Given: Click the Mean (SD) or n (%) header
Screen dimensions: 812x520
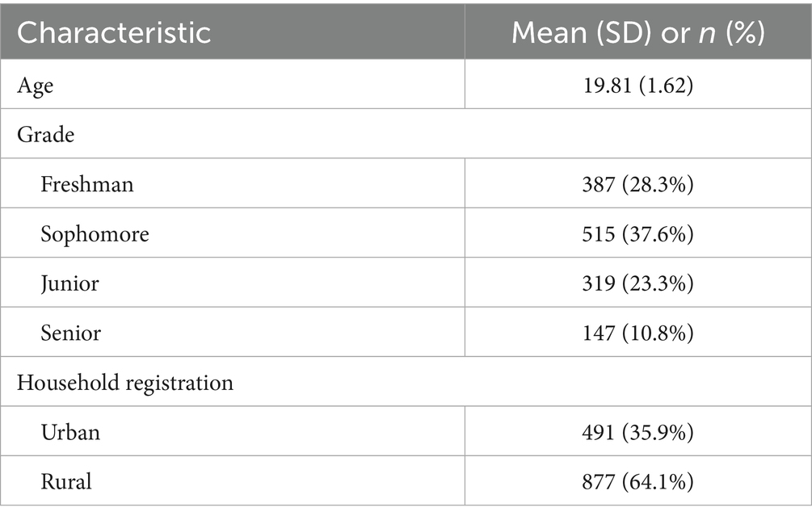Looking at the screenshot, I should [637, 32].
